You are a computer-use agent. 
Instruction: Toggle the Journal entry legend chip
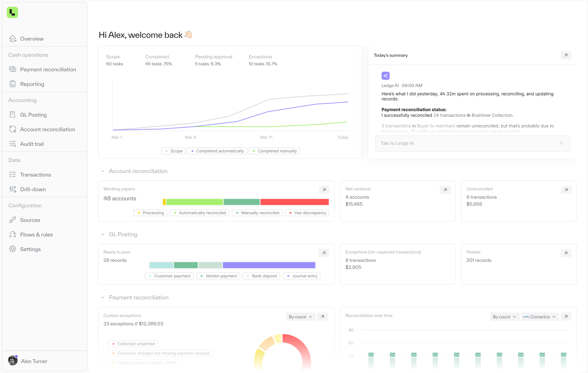302,276
